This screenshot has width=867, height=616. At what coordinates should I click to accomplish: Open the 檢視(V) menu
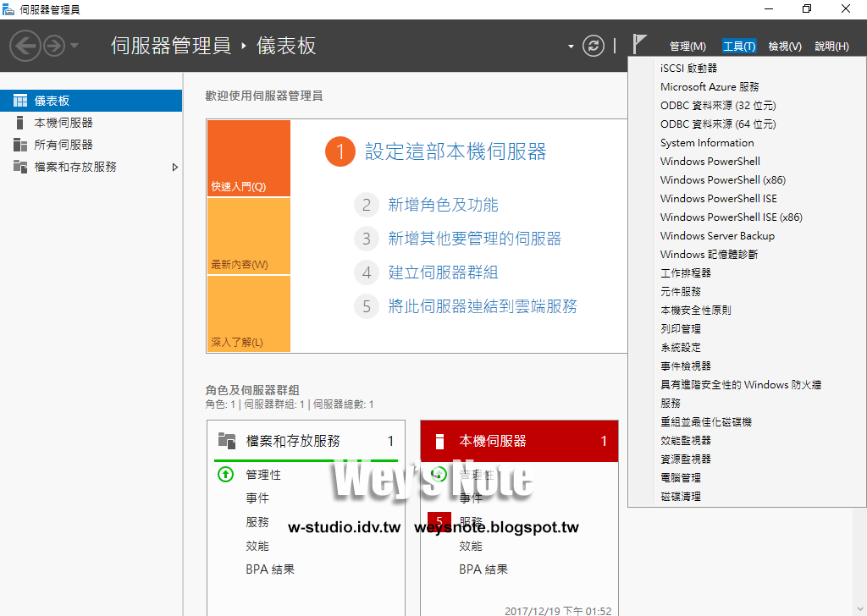pyautogui.click(x=785, y=47)
